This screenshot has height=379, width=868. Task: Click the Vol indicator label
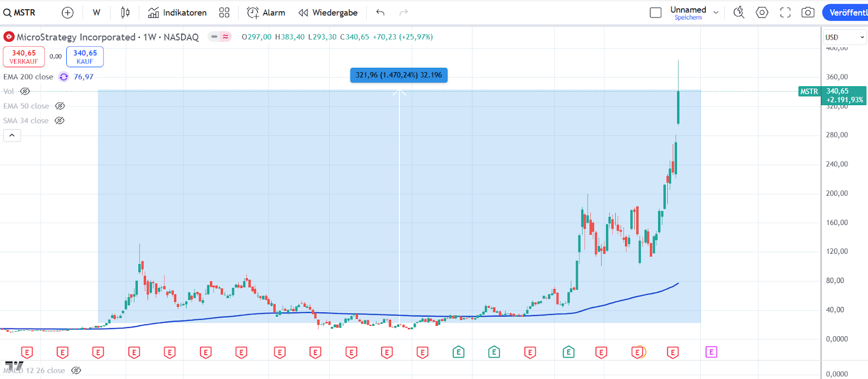point(9,92)
